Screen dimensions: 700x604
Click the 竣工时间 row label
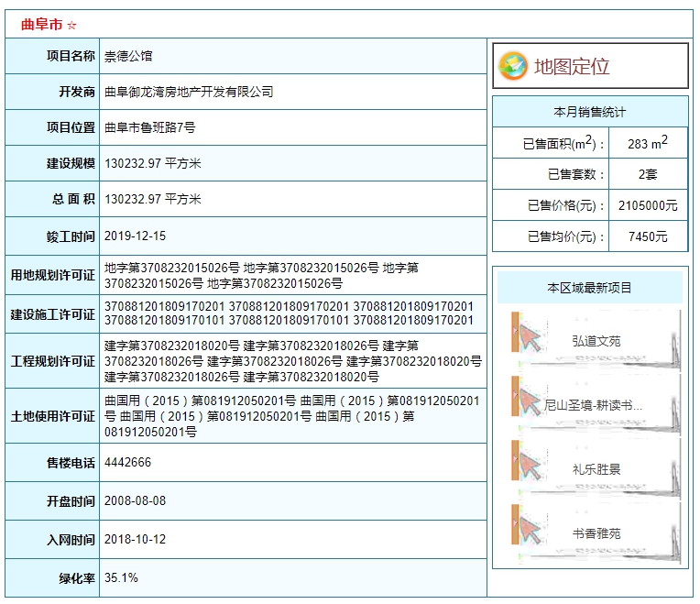point(71,236)
